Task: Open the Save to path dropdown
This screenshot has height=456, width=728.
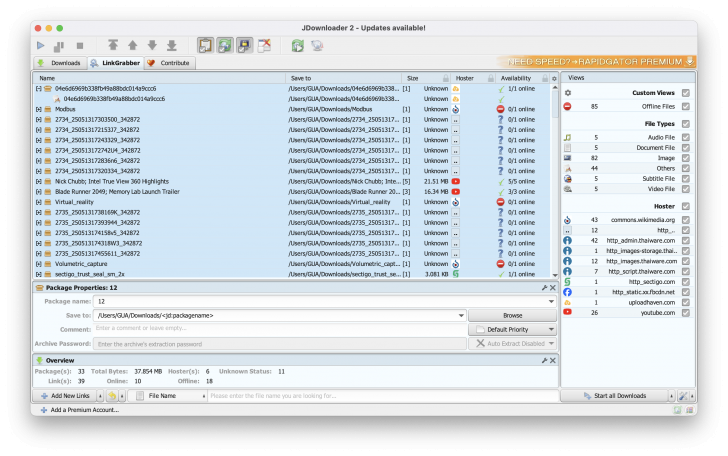Action: click(461, 316)
